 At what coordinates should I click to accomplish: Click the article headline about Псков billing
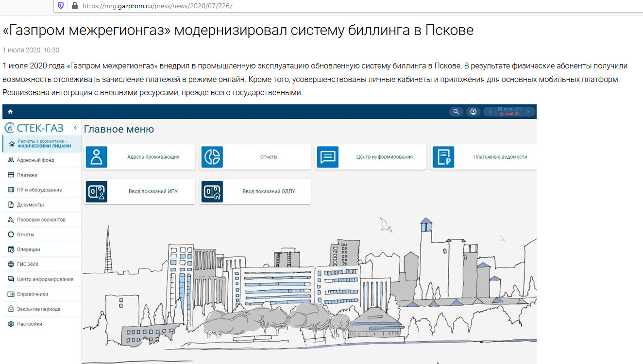[238, 30]
